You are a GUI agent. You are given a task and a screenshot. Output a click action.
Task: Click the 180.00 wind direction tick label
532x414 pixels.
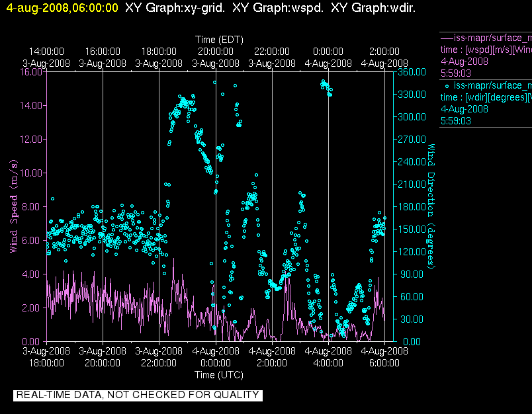point(412,206)
